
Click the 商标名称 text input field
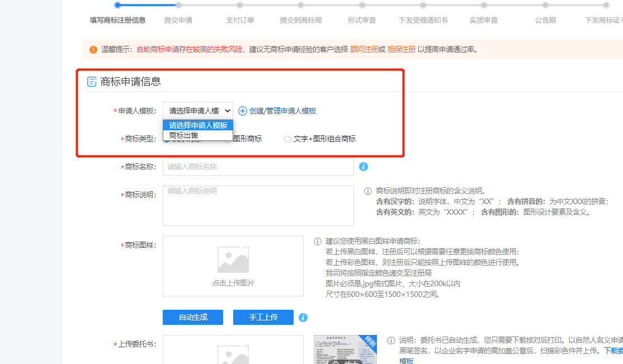[x=258, y=167]
